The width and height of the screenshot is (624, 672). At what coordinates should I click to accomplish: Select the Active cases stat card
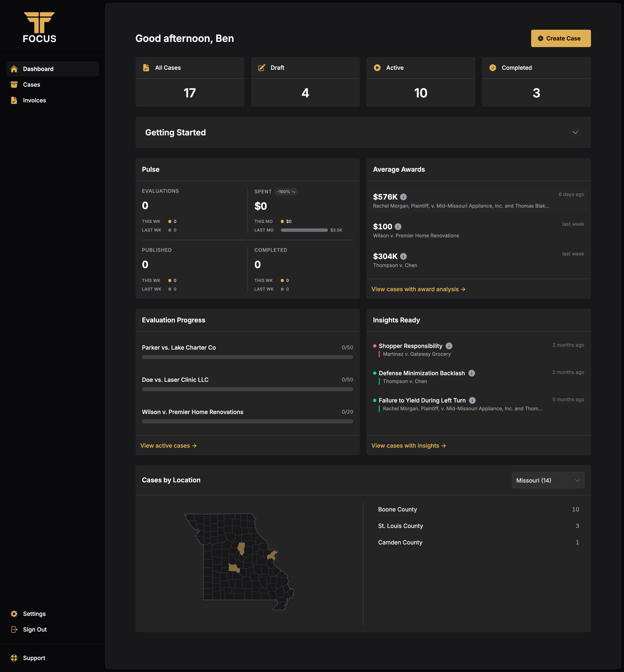[x=420, y=82]
